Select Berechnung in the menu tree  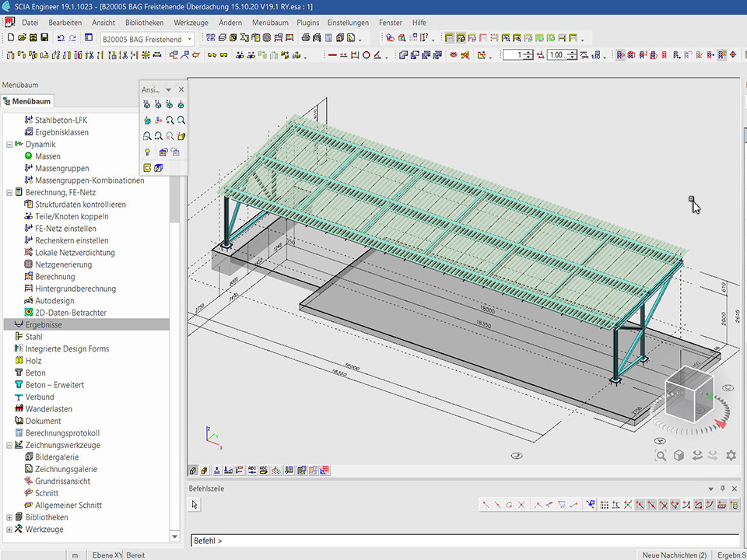click(x=54, y=277)
